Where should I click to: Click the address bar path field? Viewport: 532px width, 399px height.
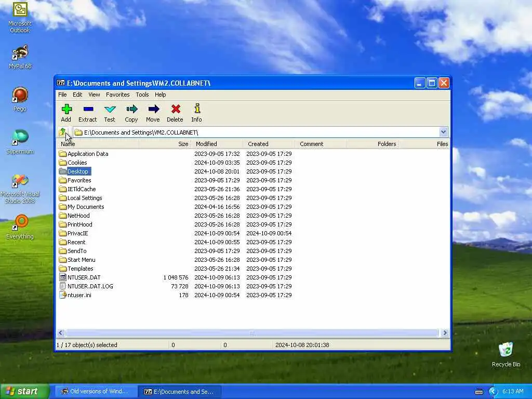[256, 132]
